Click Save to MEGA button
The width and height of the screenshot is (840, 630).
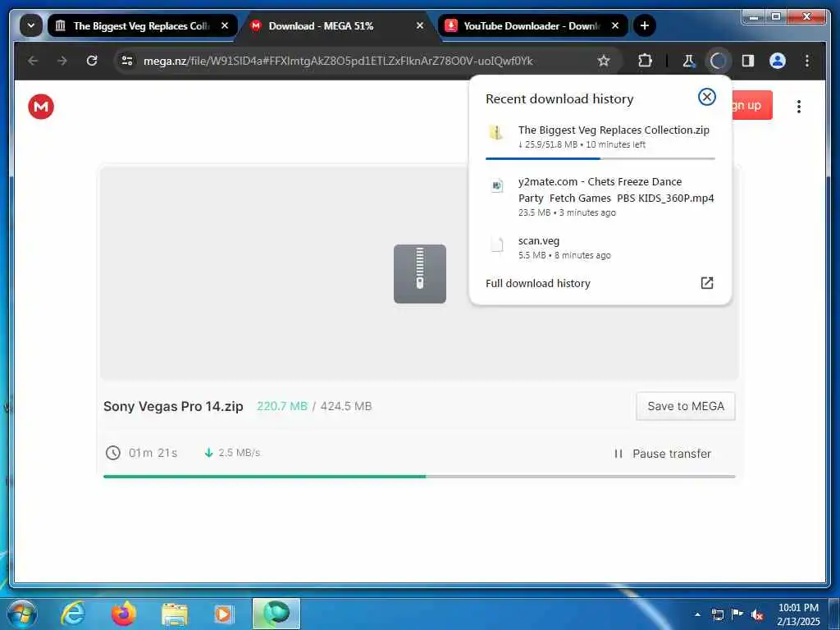(685, 406)
